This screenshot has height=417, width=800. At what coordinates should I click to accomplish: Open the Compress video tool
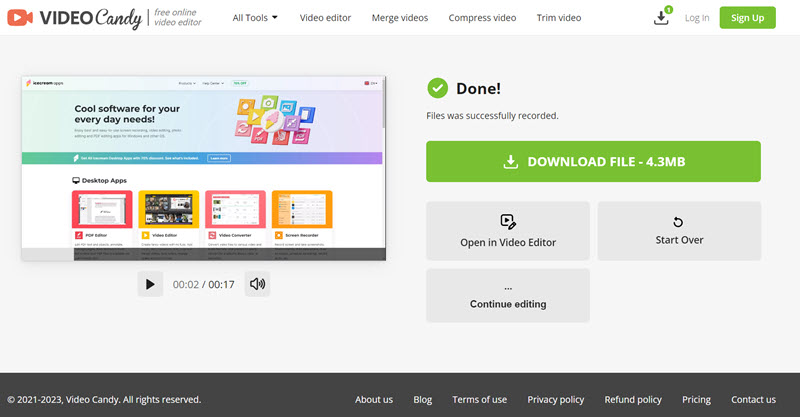pos(482,18)
